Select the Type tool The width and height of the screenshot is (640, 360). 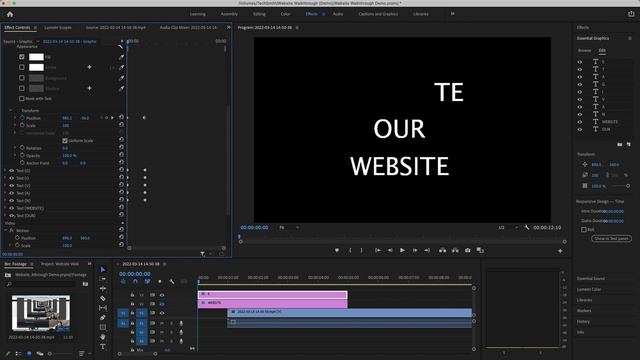tap(103, 347)
